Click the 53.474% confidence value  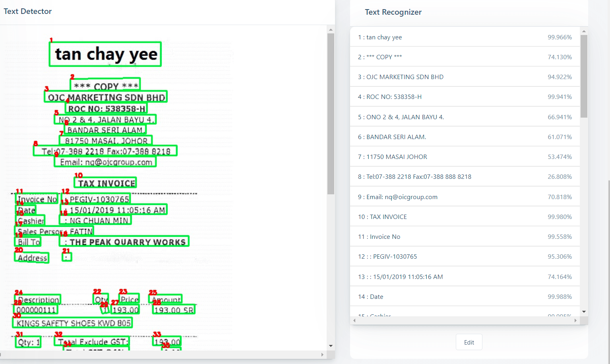pos(560,157)
